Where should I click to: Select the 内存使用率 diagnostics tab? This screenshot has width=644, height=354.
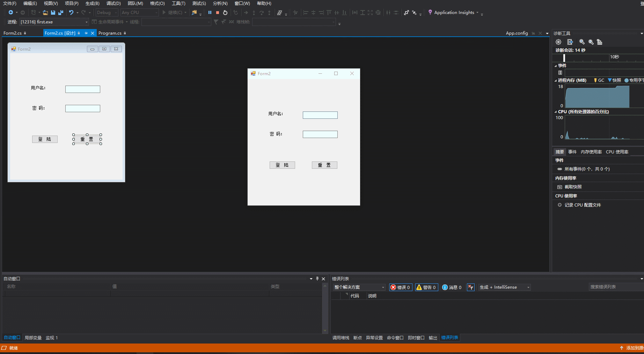[x=591, y=152]
